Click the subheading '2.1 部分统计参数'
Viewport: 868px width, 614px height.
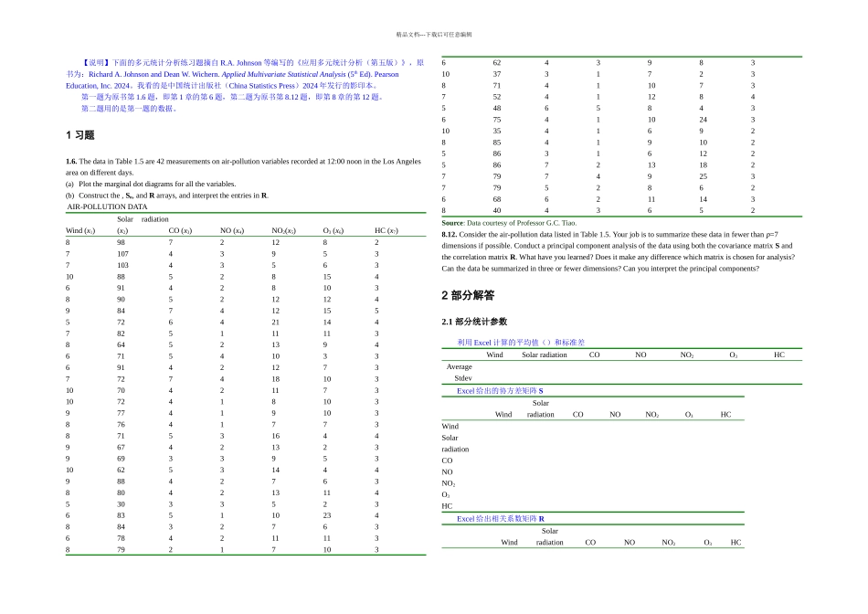474,322
